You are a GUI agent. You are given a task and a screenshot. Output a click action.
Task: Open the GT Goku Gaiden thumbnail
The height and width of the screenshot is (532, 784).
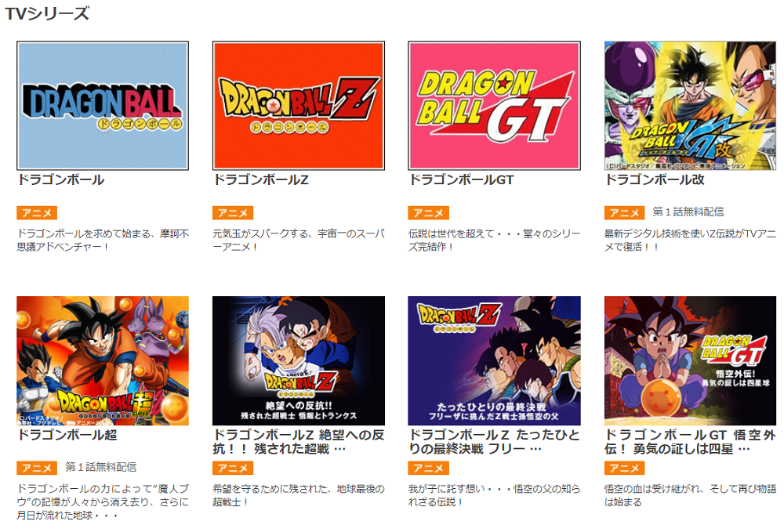pos(690,360)
